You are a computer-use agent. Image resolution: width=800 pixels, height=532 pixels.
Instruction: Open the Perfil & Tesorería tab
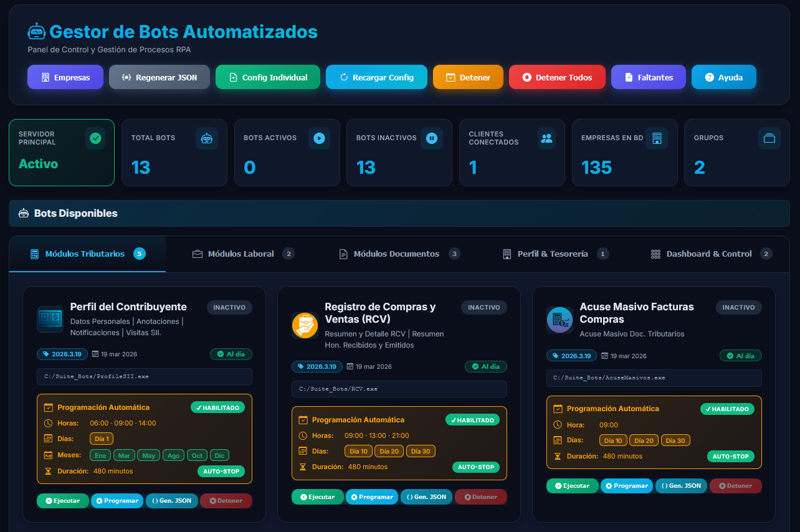(555, 254)
